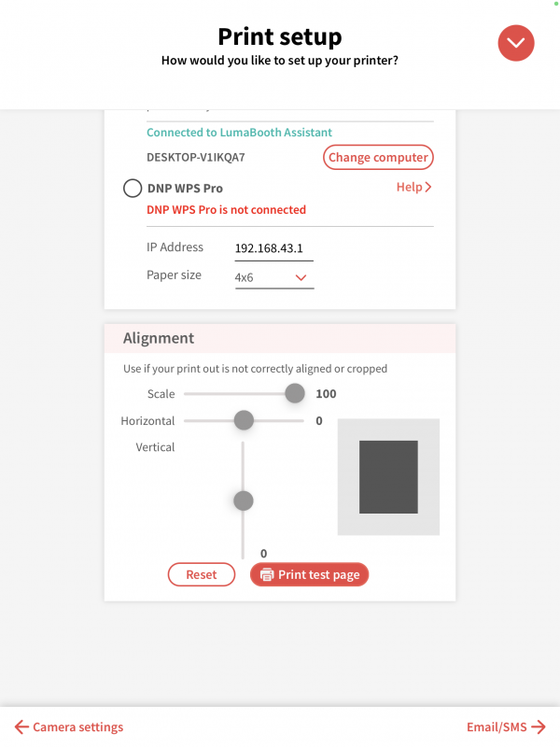Click the red chevron circle at top right
Viewport: 560px width, 747px height.
(x=515, y=43)
